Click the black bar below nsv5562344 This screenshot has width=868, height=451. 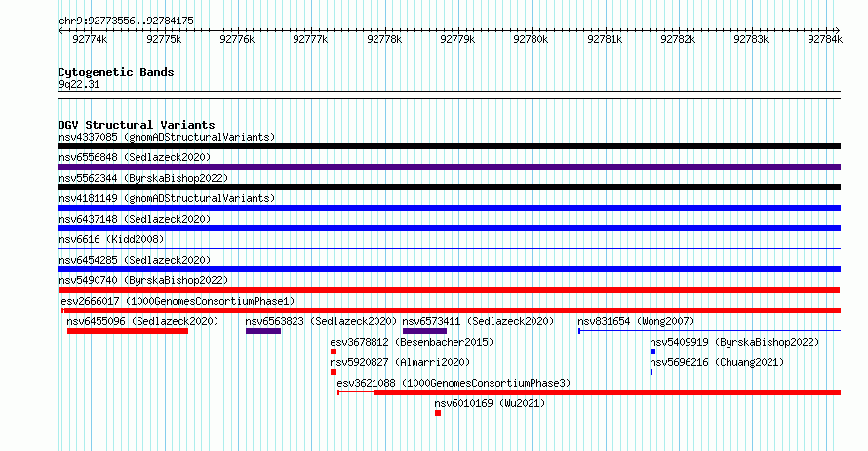click(449, 187)
